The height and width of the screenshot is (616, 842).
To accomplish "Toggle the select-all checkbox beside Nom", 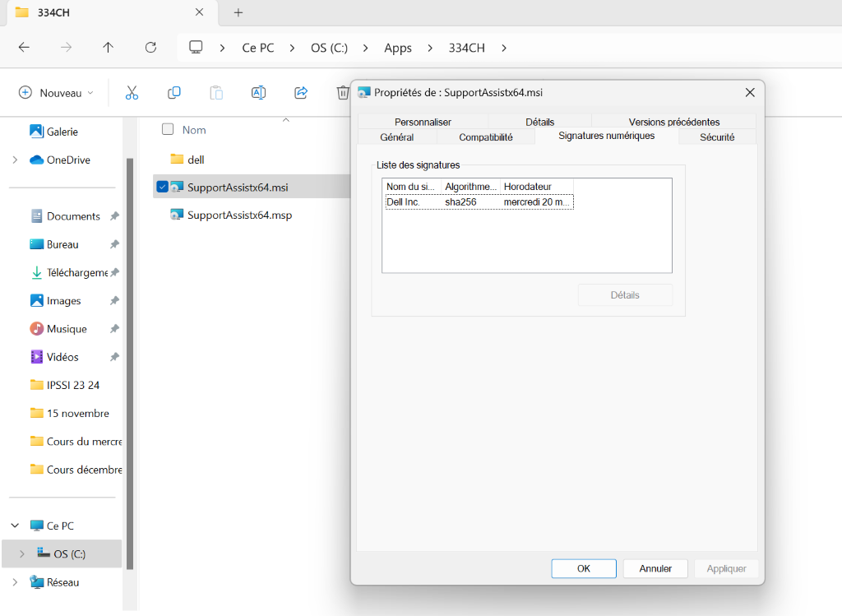I will [168, 129].
